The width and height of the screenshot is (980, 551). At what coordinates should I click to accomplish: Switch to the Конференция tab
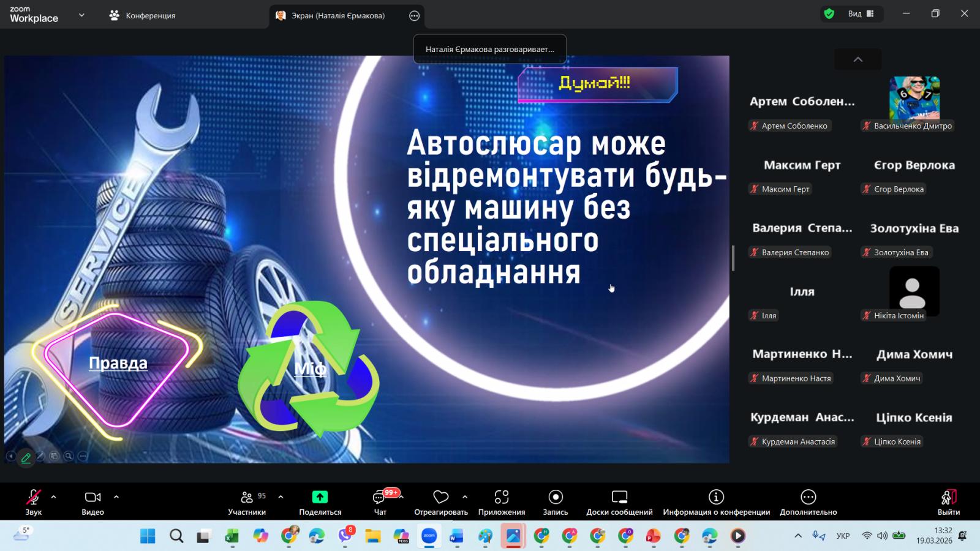(x=142, y=15)
